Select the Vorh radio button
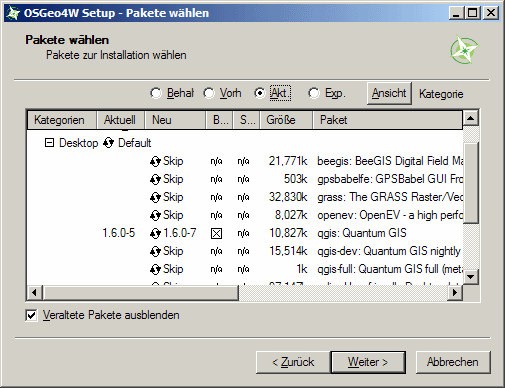 pos(209,93)
